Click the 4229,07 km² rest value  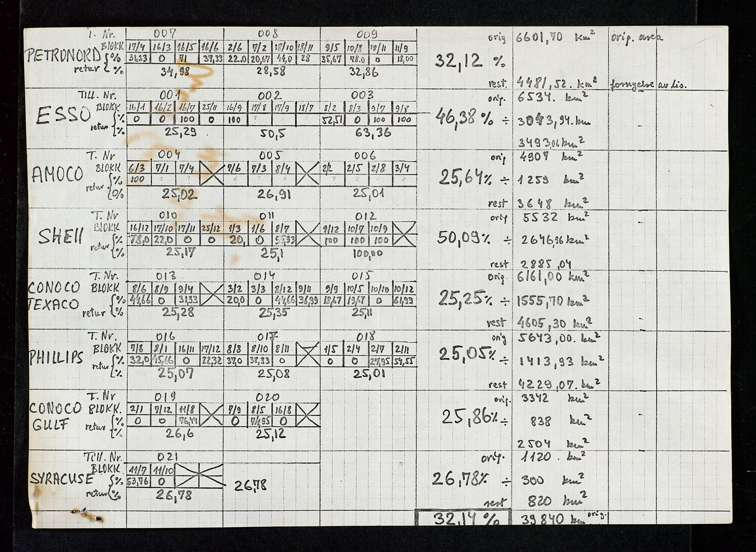pyautogui.click(x=560, y=384)
